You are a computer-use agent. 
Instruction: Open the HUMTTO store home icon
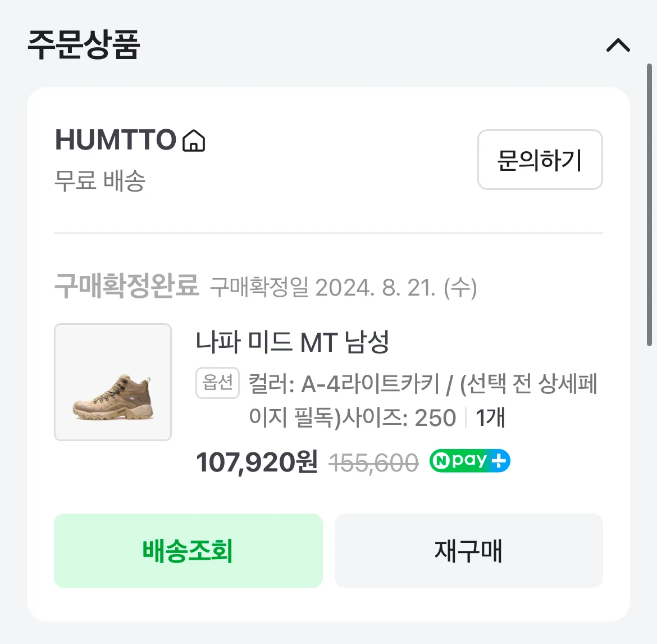(x=194, y=140)
